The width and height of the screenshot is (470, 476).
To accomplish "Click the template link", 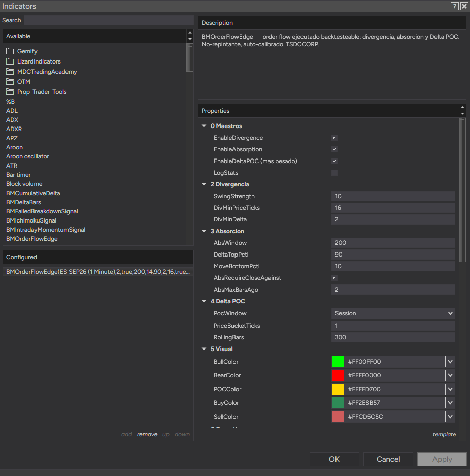I will (444, 434).
